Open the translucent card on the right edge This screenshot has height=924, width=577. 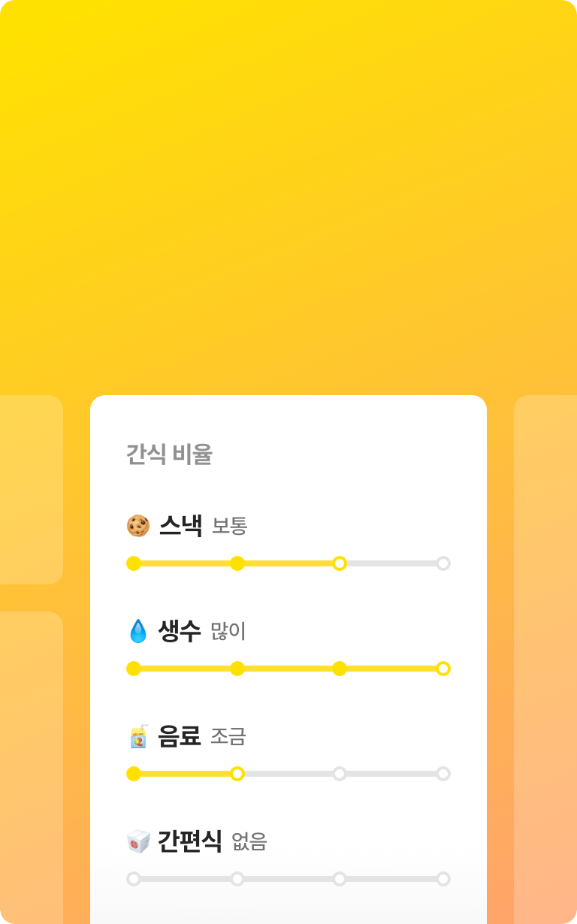tap(545, 660)
